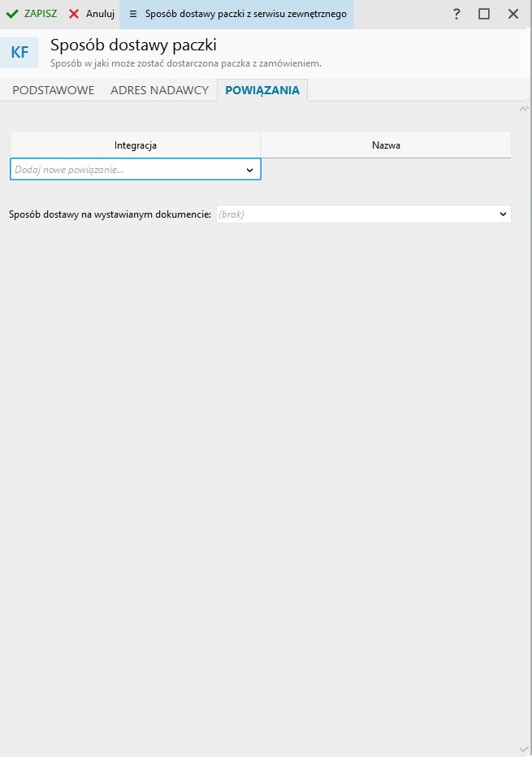Click the 'Sposób dostawy paczki' heading
The width and height of the screenshot is (532, 757).
pos(133,45)
